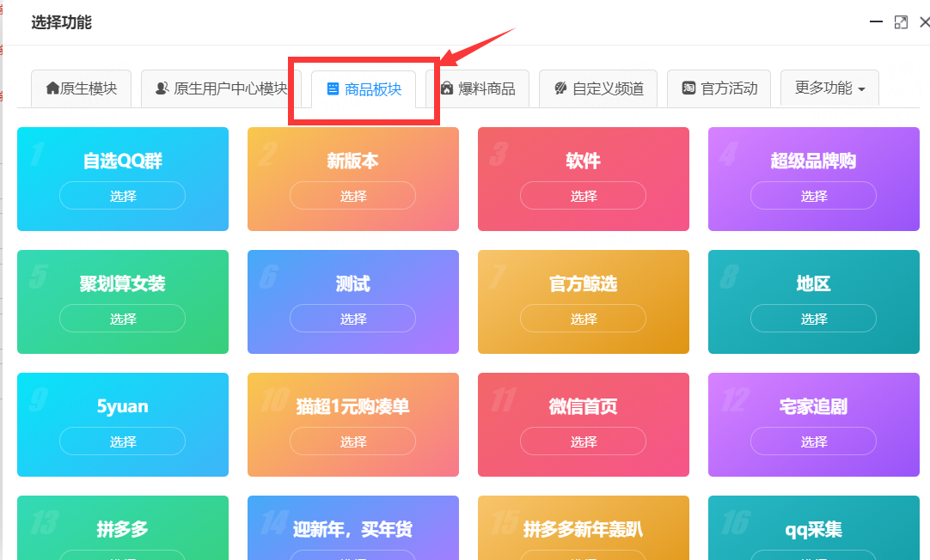Choose 选择 under 宅家追剧
Viewport: 930px width, 560px height.
(x=813, y=441)
